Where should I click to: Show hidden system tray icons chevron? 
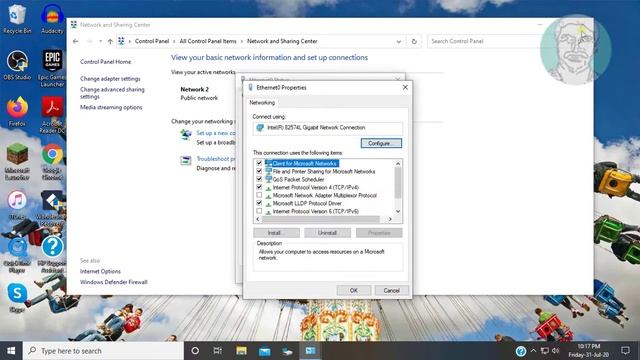tap(533, 351)
